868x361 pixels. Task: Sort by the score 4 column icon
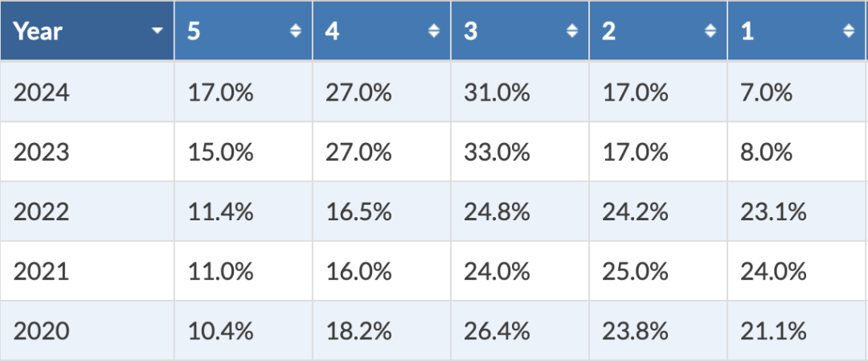tap(434, 31)
